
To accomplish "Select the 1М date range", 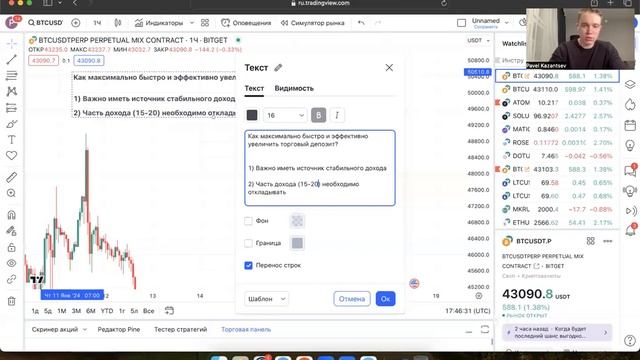I will (62, 311).
